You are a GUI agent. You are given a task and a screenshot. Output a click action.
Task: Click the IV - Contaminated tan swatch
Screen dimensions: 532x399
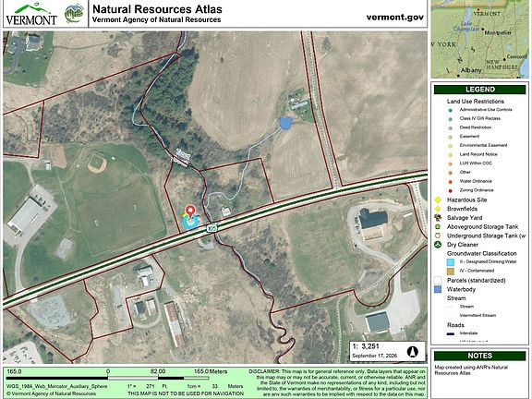click(x=451, y=272)
